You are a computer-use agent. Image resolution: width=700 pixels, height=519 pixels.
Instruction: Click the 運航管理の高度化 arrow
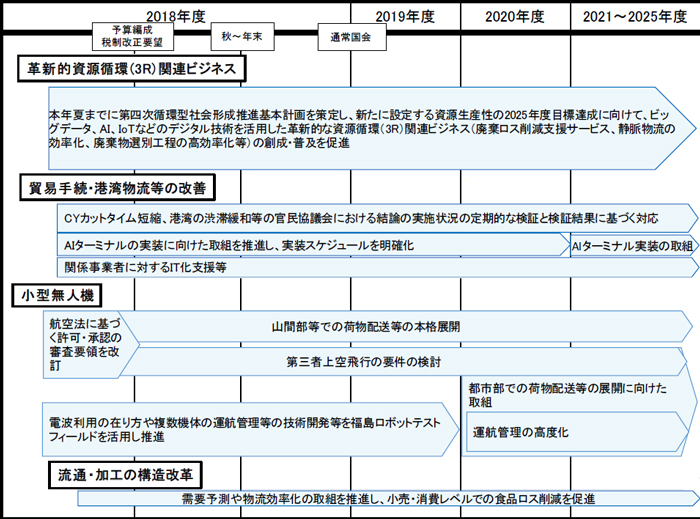[x=577, y=432]
